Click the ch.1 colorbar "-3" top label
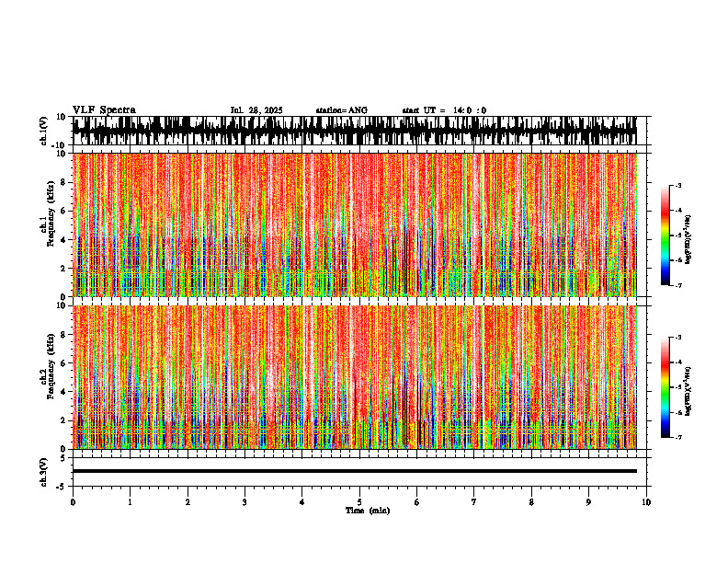The height and width of the screenshot is (563, 728). [678, 185]
